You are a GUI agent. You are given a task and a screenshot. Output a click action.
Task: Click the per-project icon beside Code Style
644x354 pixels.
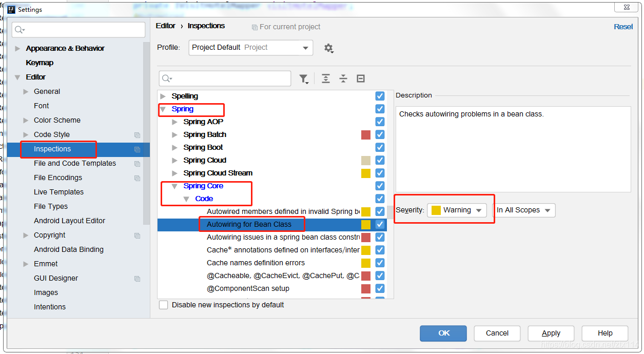coord(137,135)
